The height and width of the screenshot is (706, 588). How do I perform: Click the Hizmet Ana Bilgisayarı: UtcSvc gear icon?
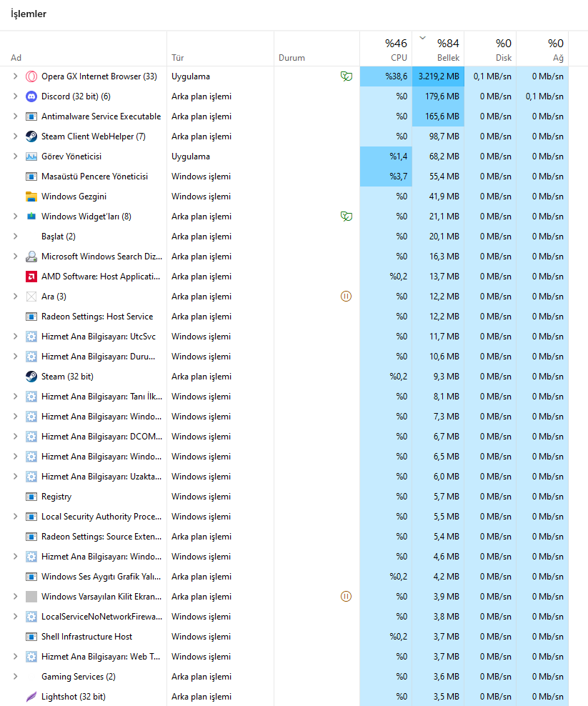click(x=31, y=337)
